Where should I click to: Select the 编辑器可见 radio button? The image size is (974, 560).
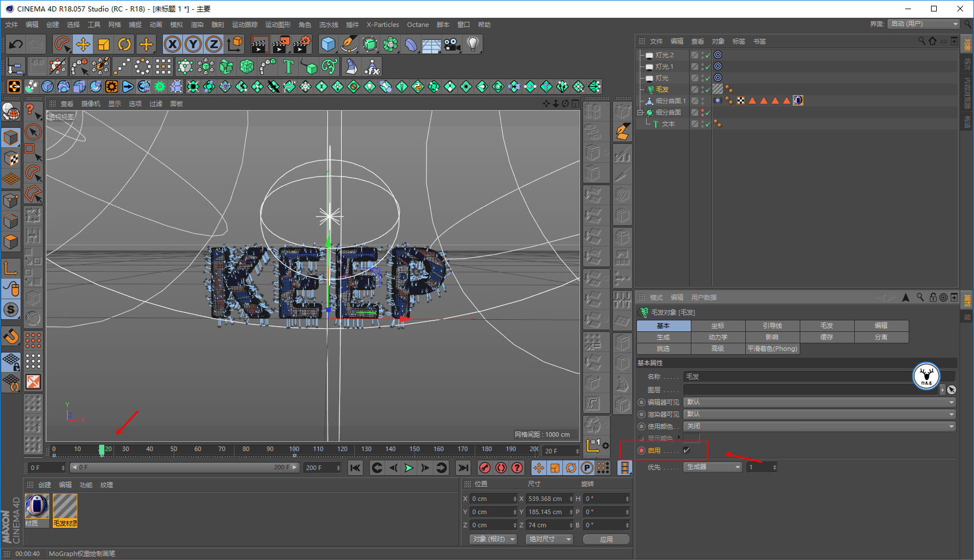coord(641,402)
